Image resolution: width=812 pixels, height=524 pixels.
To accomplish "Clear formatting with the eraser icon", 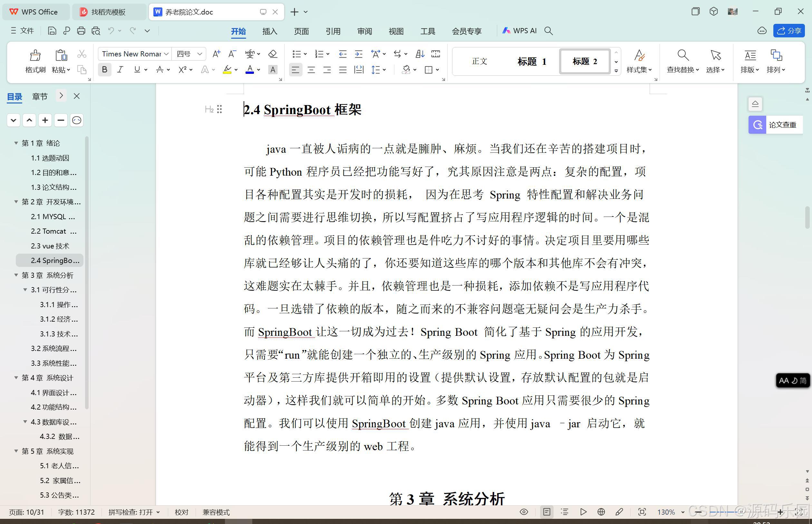I will click(x=273, y=53).
